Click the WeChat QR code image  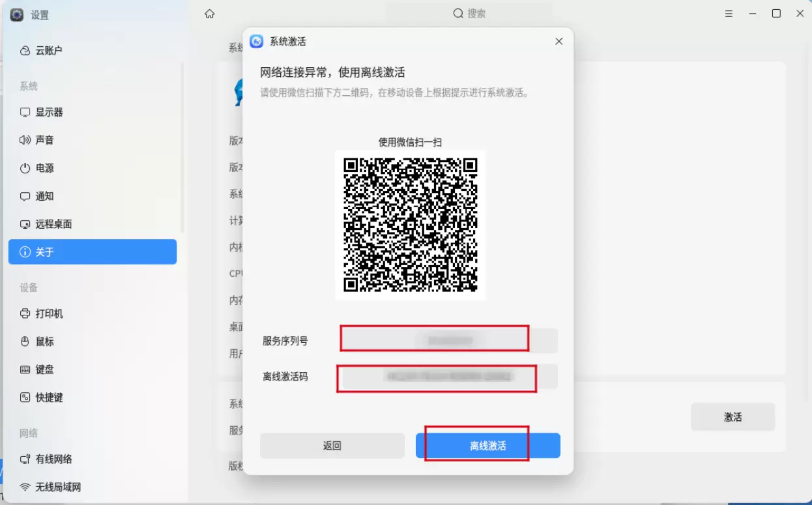coord(410,225)
